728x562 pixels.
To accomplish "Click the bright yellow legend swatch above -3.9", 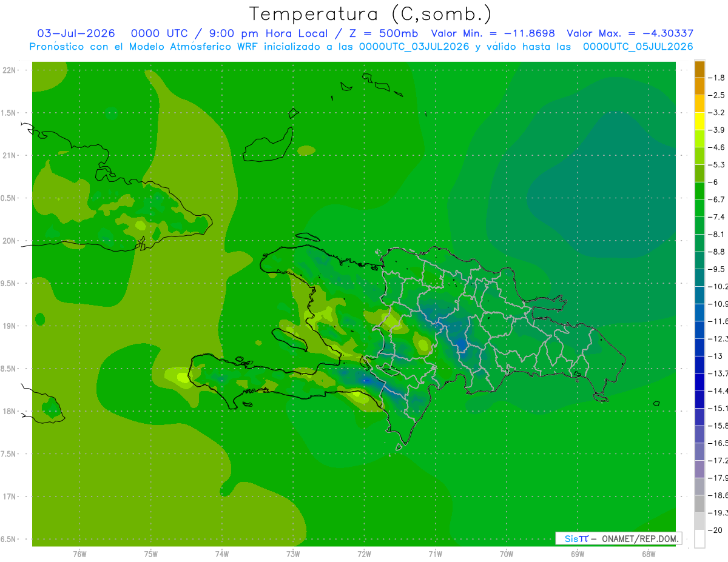I will (x=699, y=121).
